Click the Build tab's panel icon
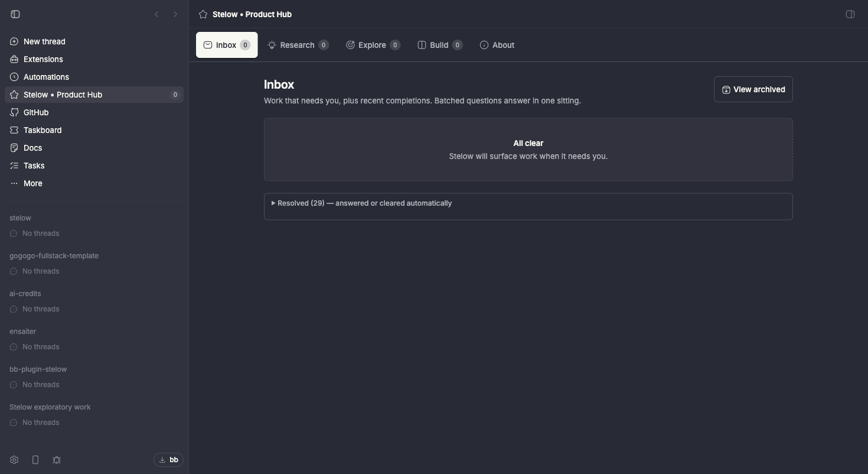This screenshot has width=868, height=474. click(422, 45)
